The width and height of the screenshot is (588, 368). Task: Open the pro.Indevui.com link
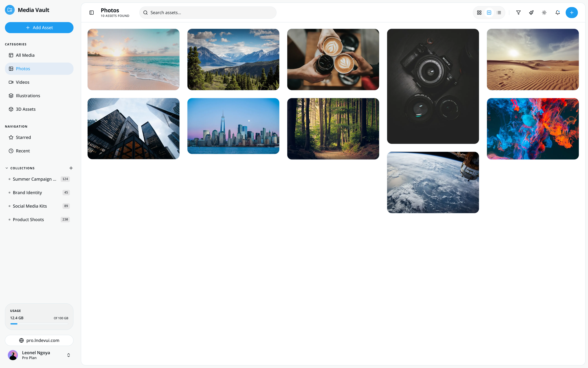tap(39, 341)
